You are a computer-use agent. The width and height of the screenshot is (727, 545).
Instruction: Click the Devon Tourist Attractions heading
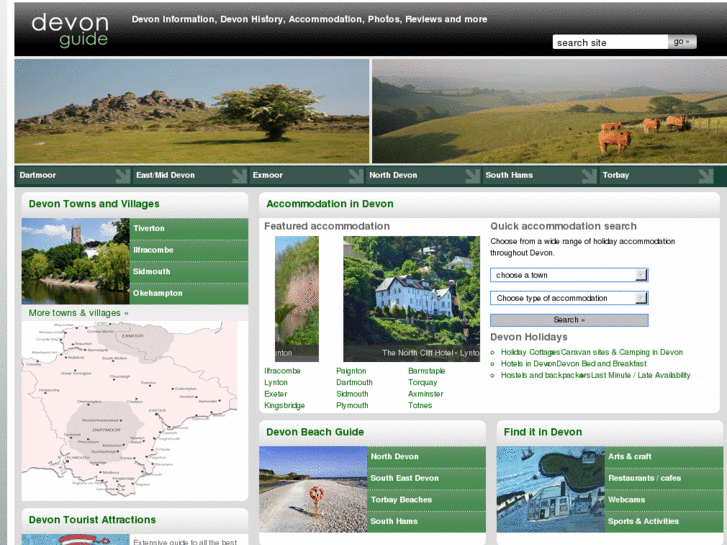pyautogui.click(x=92, y=520)
